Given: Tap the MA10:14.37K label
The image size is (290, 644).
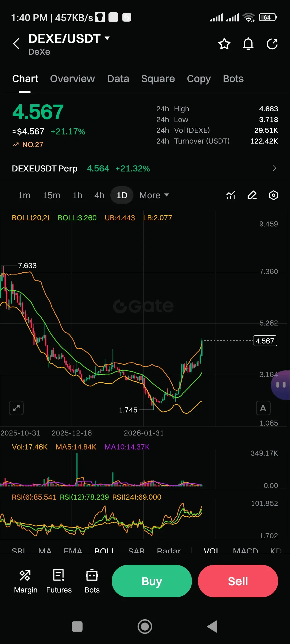Looking at the screenshot, I should (x=127, y=447).
